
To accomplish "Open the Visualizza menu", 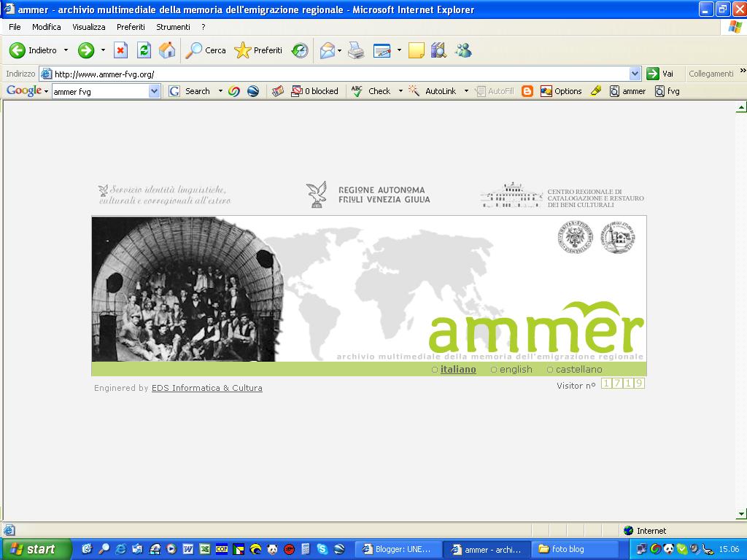I will point(88,27).
